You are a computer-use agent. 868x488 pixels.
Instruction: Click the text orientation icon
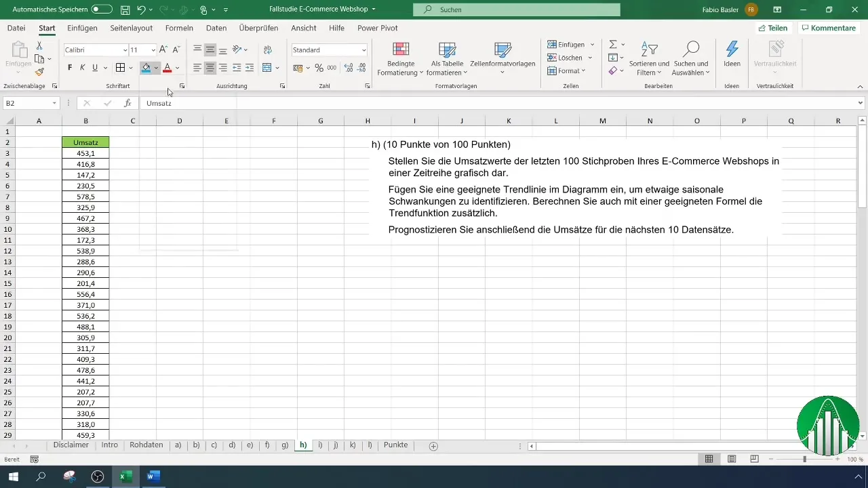click(x=237, y=50)
